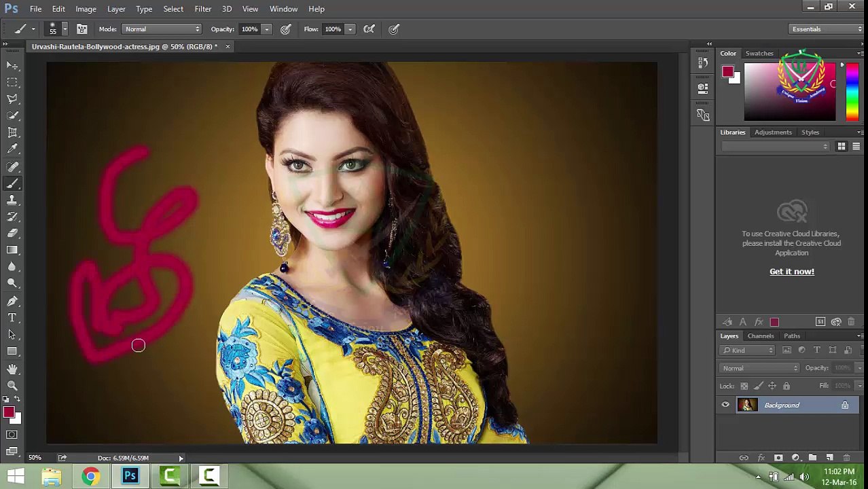Select the Zoom tool
Screen dimensions: 868x489
click(12, 386)
